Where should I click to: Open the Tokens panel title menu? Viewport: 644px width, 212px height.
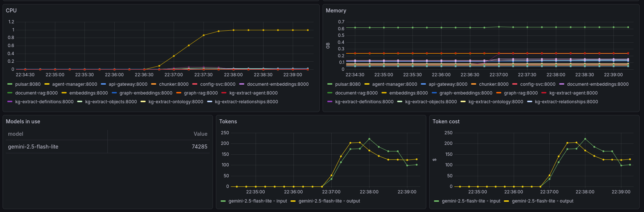[x=228, y=122]
